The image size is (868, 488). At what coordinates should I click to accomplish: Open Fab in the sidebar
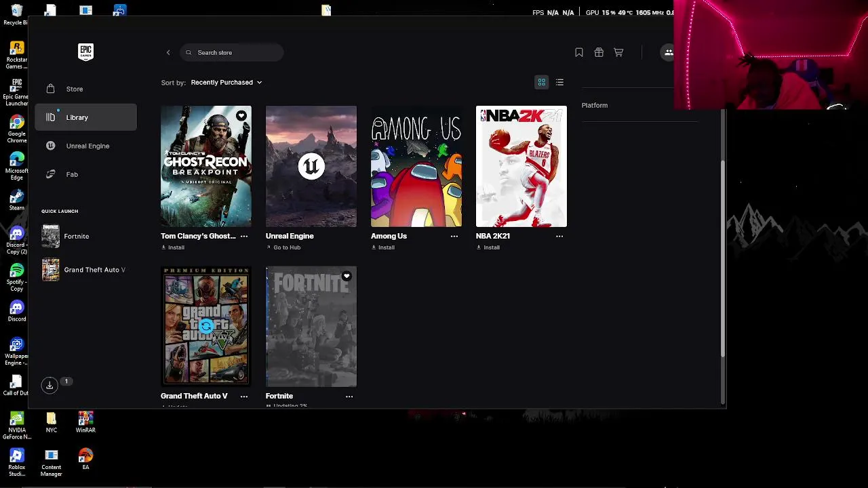(85, 174)
